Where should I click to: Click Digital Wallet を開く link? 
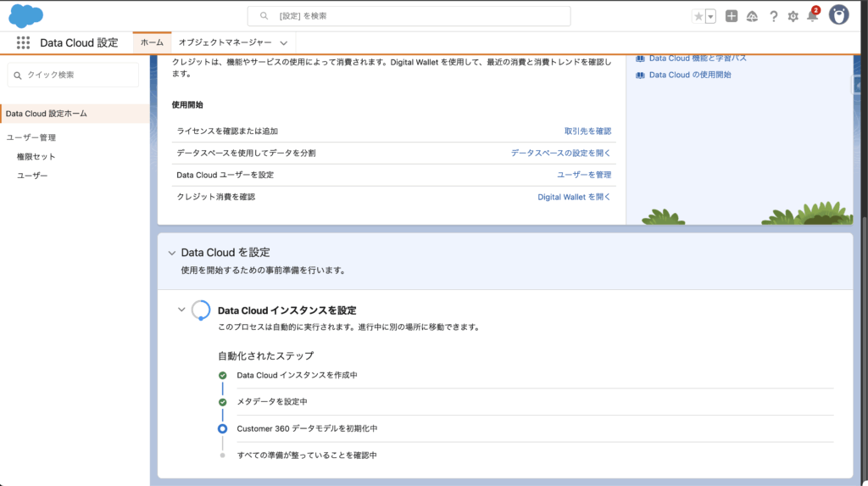tap(574, 197)
